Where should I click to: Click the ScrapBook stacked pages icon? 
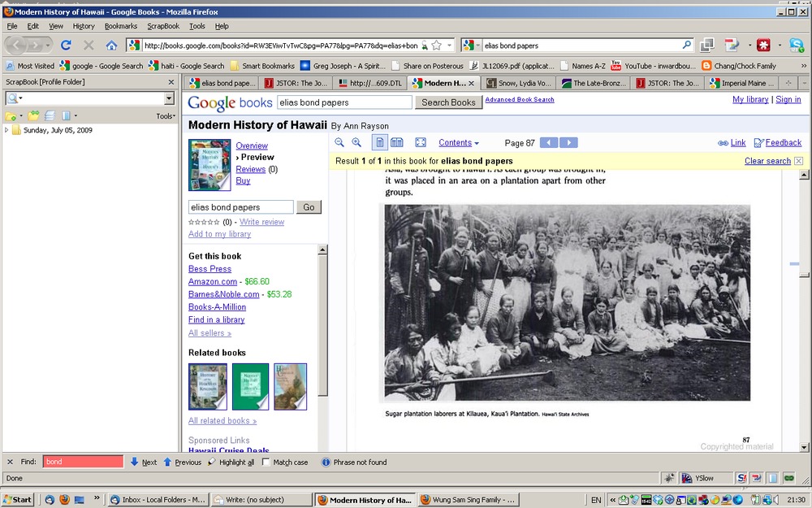50,115
